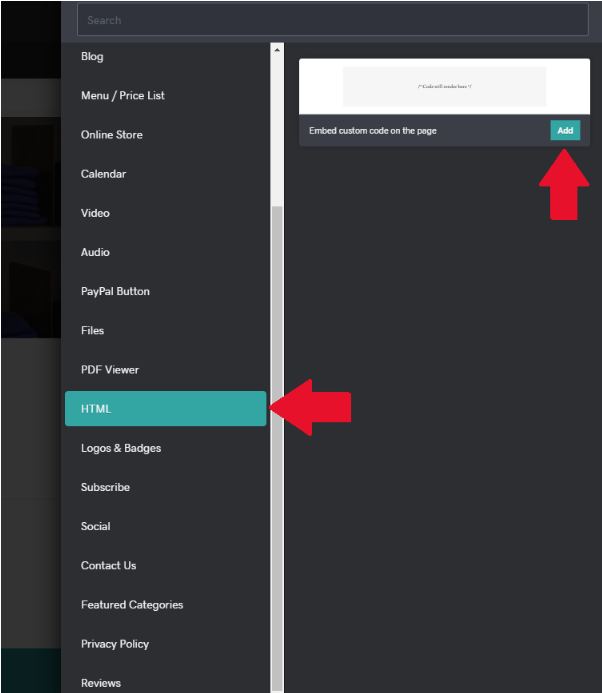Viewport: 602px width, 693px height.
Task: Click the embed code preview thumbnail
Action: click(444, 87)
